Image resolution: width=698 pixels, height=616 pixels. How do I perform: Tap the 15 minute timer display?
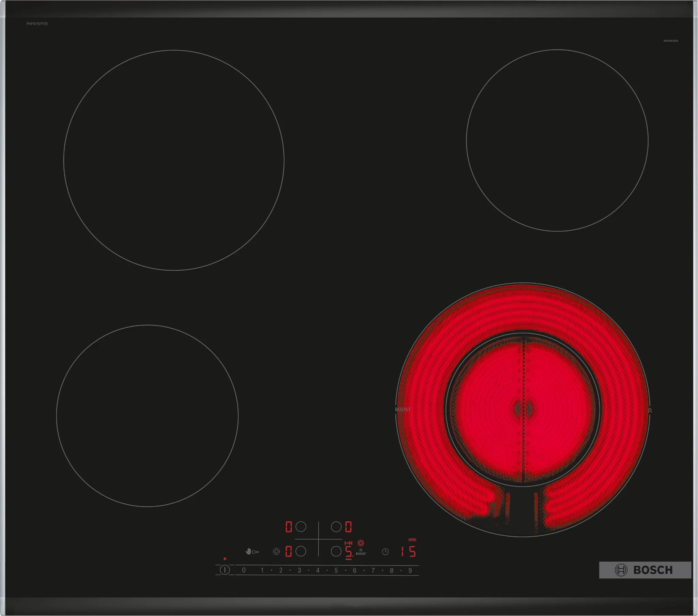(408, 552)
